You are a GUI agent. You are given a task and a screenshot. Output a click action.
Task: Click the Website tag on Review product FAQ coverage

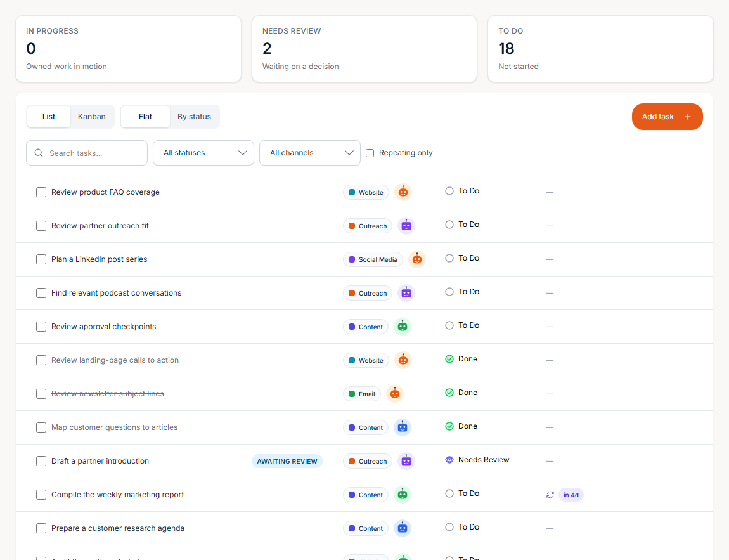click(366, 192)
